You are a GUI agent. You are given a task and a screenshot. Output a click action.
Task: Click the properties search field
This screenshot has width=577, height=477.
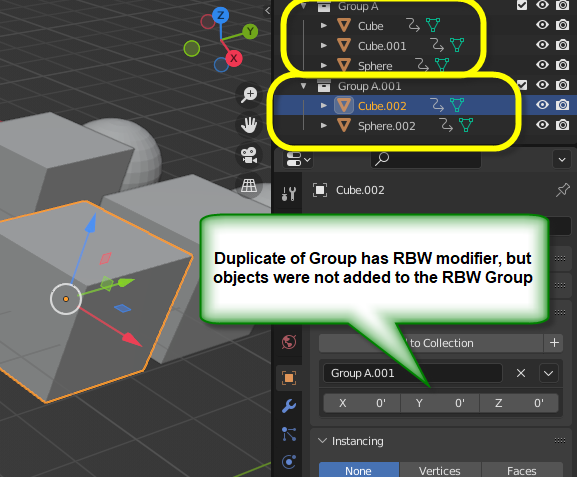tap(426, 159)
